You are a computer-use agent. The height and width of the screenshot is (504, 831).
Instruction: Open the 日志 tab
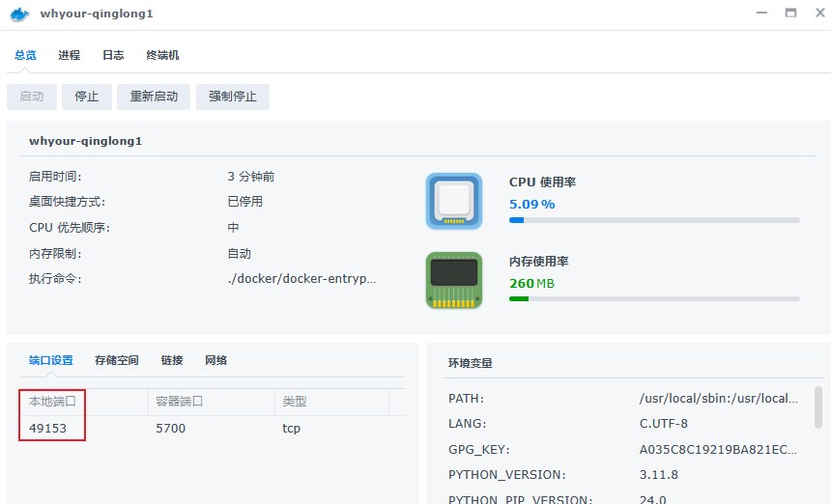point(113,55)
